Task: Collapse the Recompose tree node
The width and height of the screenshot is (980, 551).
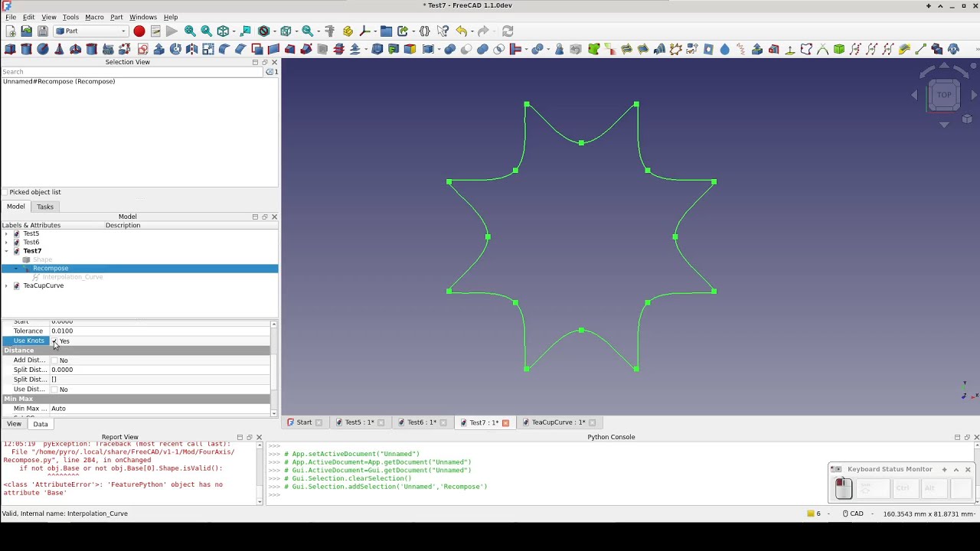Action: pyautogui.click(x=15, y=269)
